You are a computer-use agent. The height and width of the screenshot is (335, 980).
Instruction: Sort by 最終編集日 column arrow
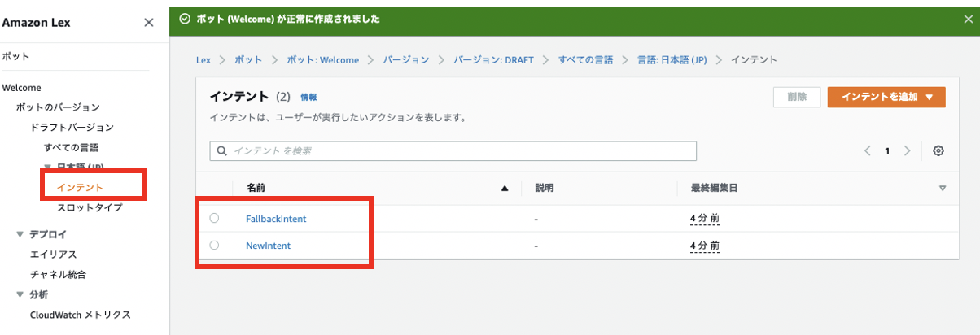point(943,188)
